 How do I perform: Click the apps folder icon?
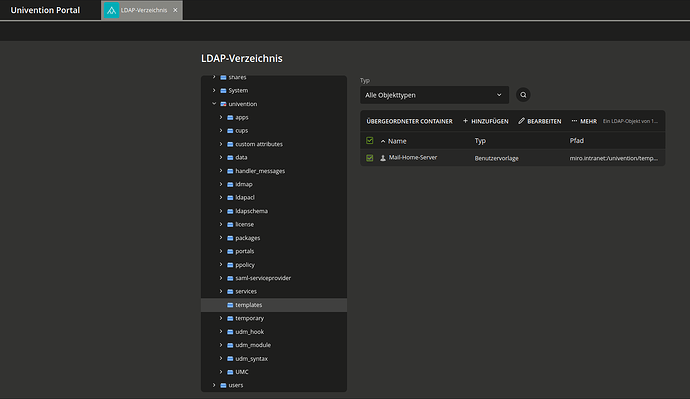pos(230,117)
